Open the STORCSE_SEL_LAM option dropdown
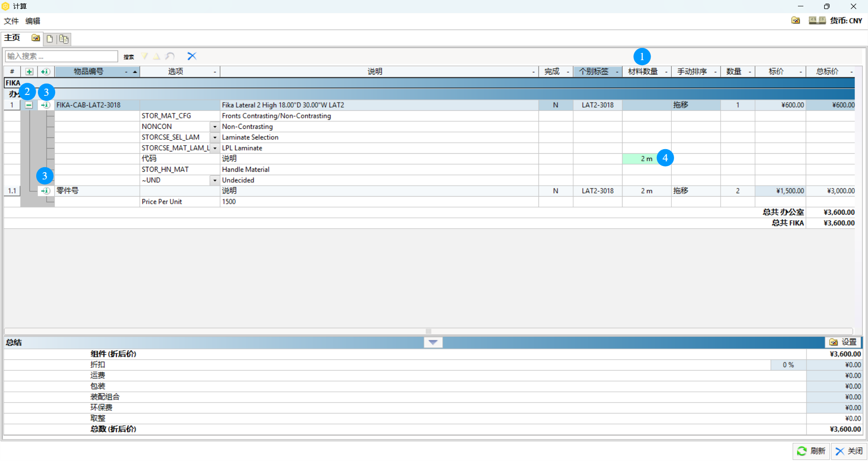Screen dimensions: 868x461 click(215, 137)
